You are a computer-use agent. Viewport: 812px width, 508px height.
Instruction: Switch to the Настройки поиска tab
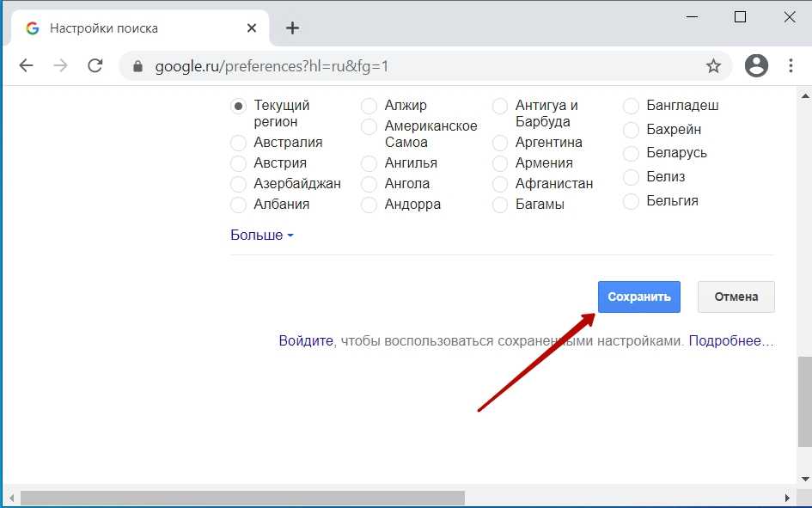click(x=129, y=28)
